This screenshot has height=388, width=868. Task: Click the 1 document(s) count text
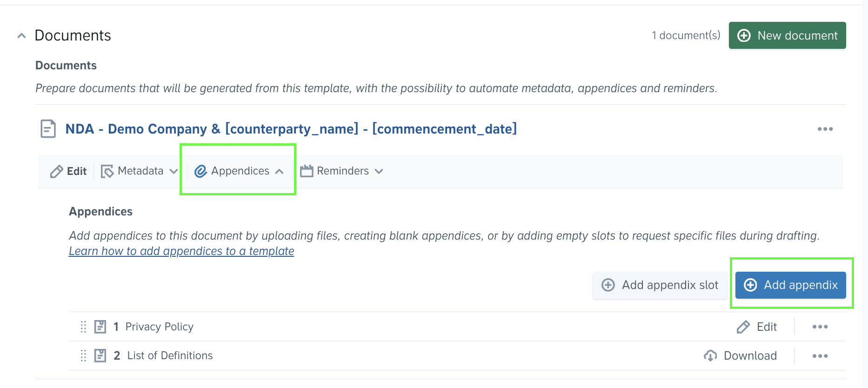pos(686,35)
